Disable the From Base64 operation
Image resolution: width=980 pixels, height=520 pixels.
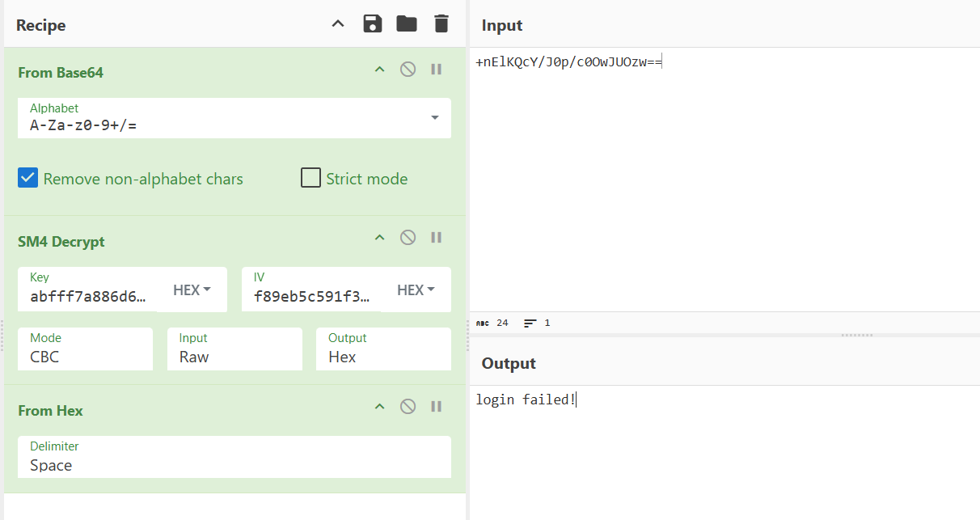408,70
